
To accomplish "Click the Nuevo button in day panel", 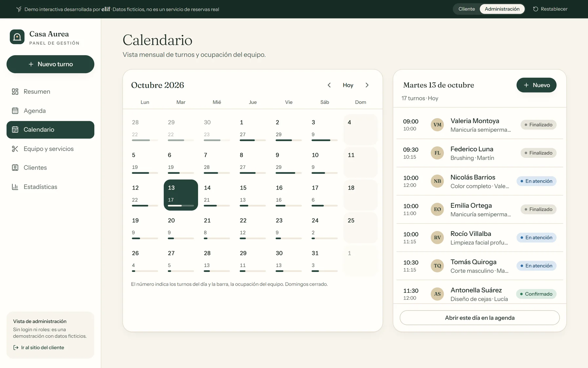I will 536,85.
